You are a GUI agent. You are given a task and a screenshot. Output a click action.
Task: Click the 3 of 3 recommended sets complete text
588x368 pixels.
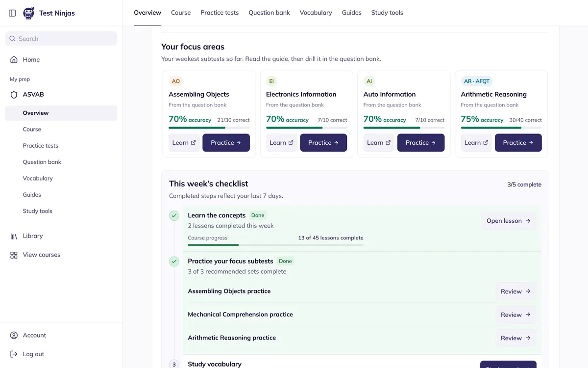(x=237, y=271)
